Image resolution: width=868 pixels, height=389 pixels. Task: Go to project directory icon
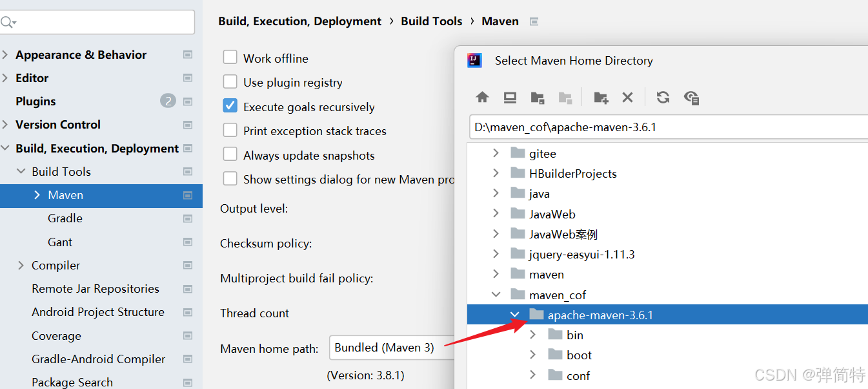coord(537,97)
